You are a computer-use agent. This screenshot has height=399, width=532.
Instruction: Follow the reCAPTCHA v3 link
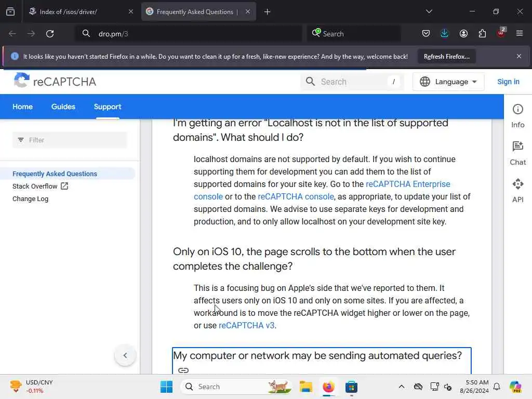click(x=246, y=325)
